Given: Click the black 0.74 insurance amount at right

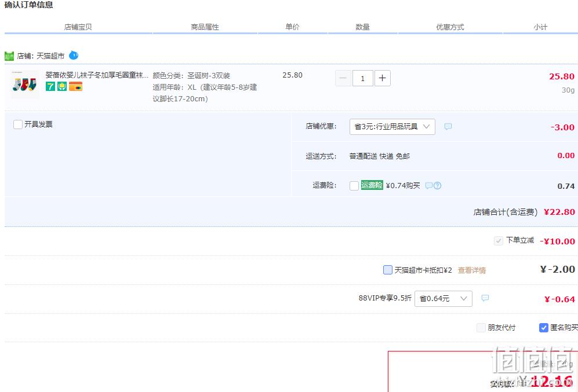Looking at the screenshot, I should tap(566, 186).
